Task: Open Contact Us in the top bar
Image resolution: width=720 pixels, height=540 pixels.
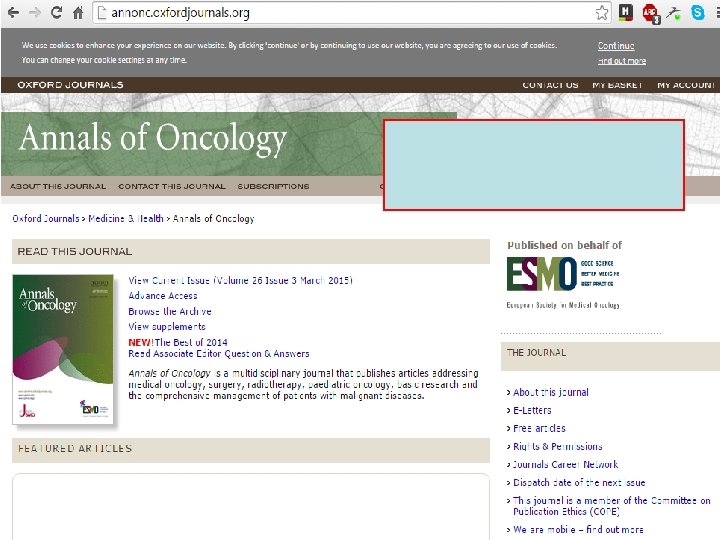Action: 550,85
